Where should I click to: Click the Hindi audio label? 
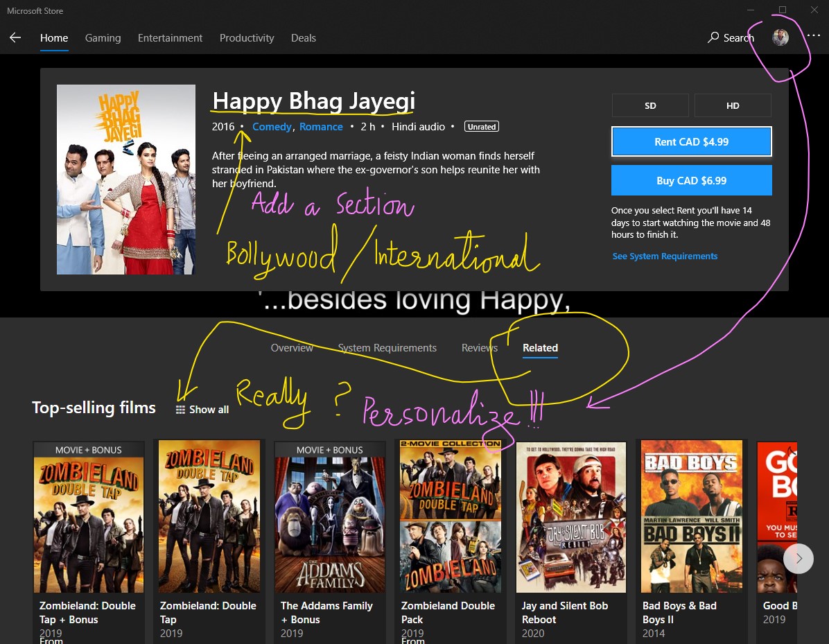[x=418, y=127]
